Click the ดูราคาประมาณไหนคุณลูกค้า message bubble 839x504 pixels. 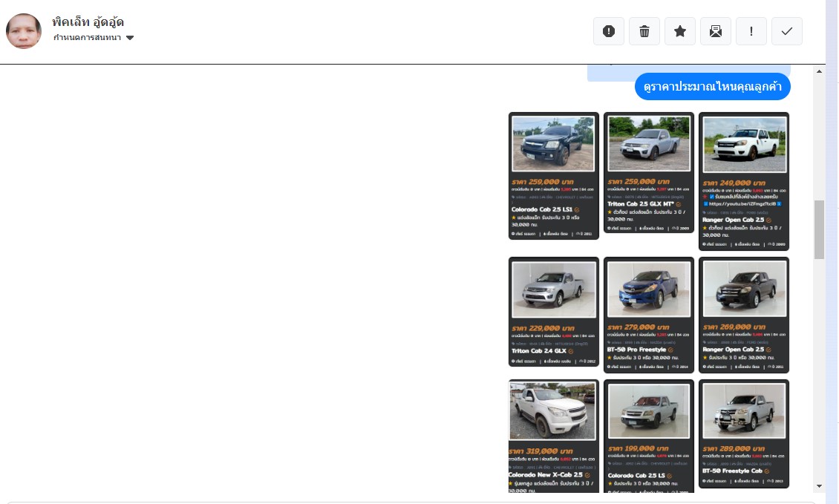712,87
